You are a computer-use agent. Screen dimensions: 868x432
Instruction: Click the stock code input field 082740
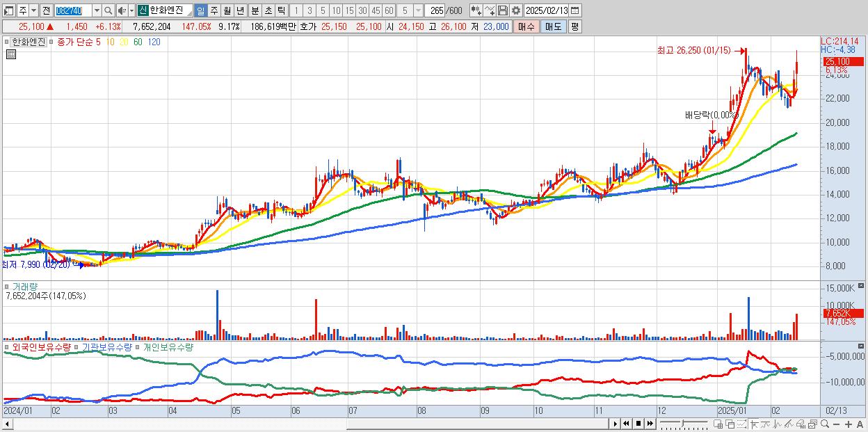[x=73, y=10]
